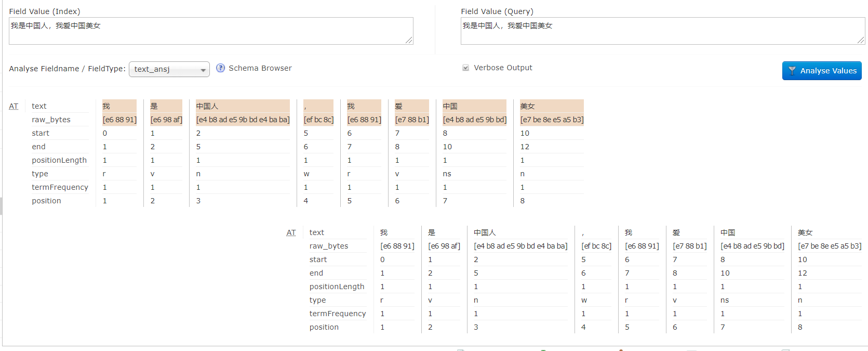Select the highlighted 中国人 token in index table
Image resolution: width=868 pixels, height=351 pixels.
207,106
